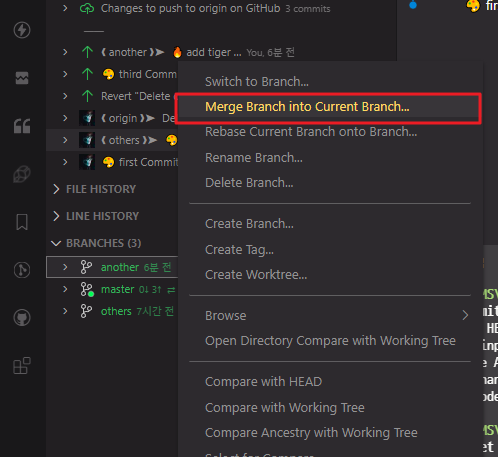Click 'You, 6분 전' commit author text

coord(270,52)
